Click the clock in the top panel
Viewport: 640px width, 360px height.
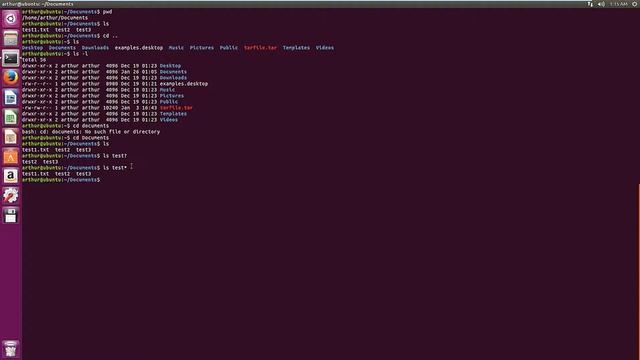coord(619,4)
